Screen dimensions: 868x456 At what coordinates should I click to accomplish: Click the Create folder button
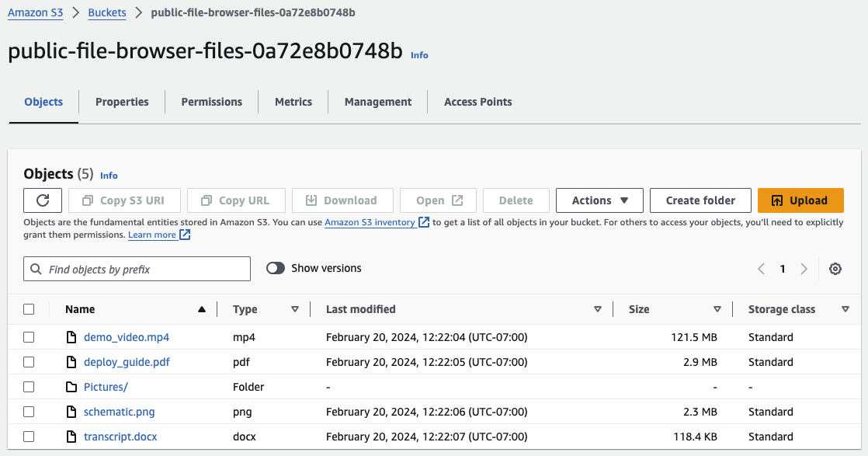click(x=700, y=200)
